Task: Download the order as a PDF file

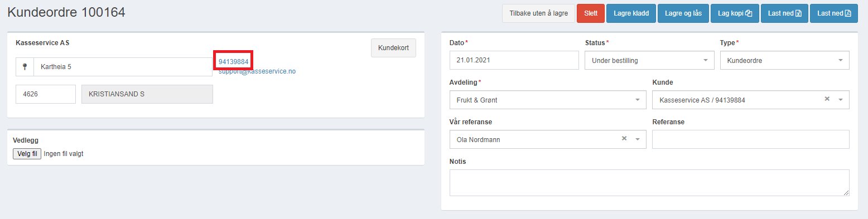Action: coord(834,13)
